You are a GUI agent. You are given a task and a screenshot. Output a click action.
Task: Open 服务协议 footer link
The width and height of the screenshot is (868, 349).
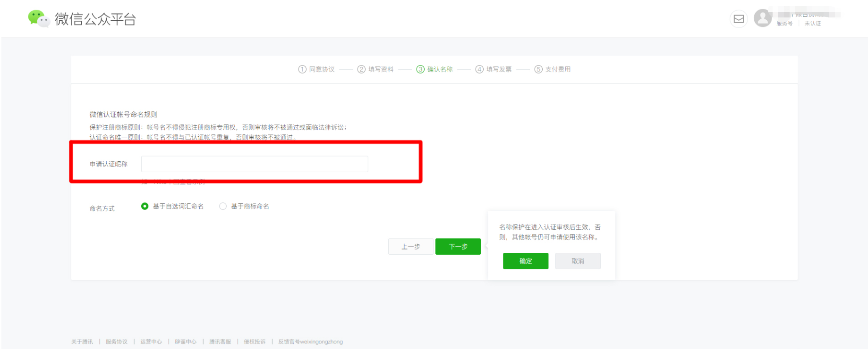coord(117,342)
